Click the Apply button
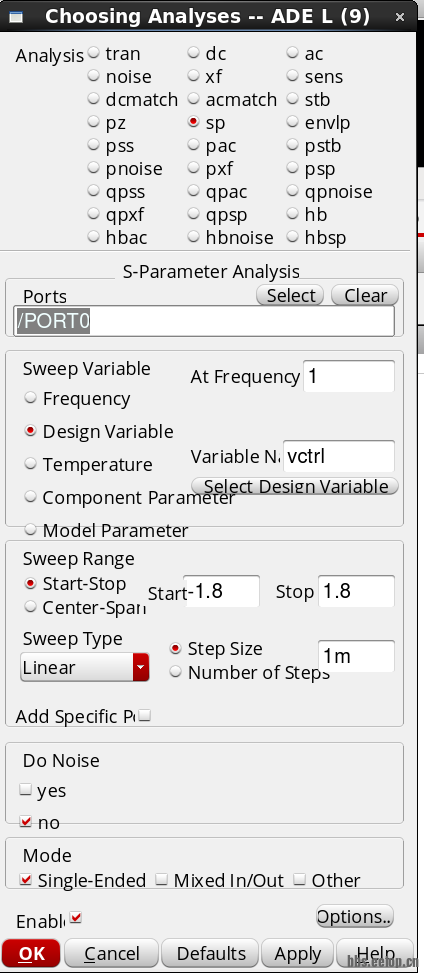The width and height of the screenshot is (424, 973). (x=298, y=953)
